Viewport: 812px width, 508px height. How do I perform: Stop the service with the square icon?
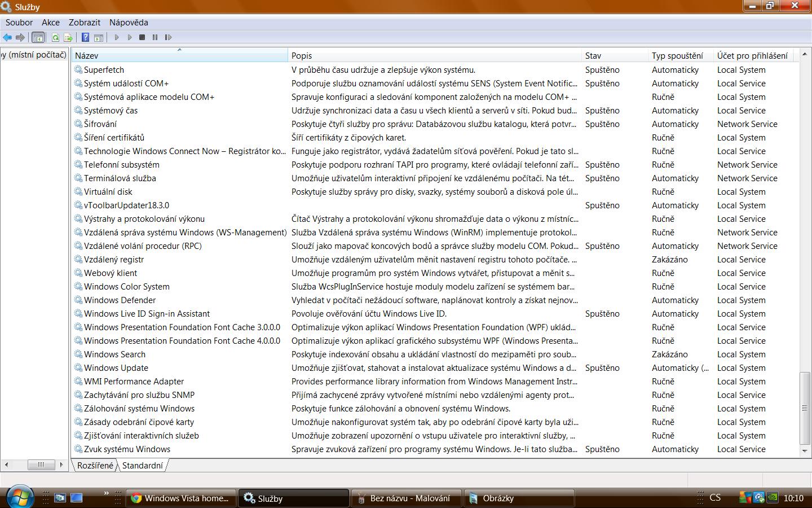142,37
